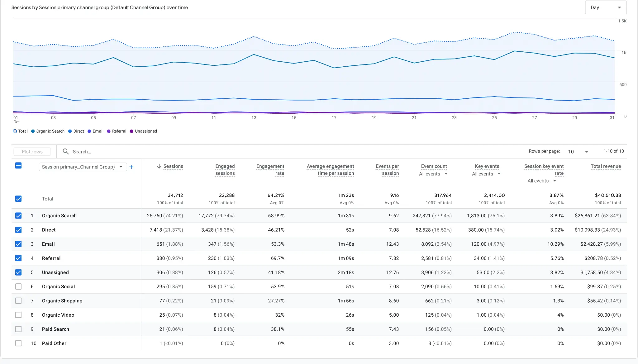Click the Sessions sort arrow icon
This screenshot has width=638, height=364.
159,166
